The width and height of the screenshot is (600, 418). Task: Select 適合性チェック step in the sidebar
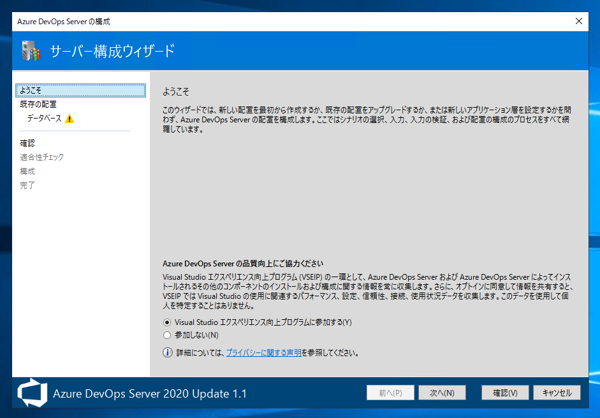[x=42, y=157]
